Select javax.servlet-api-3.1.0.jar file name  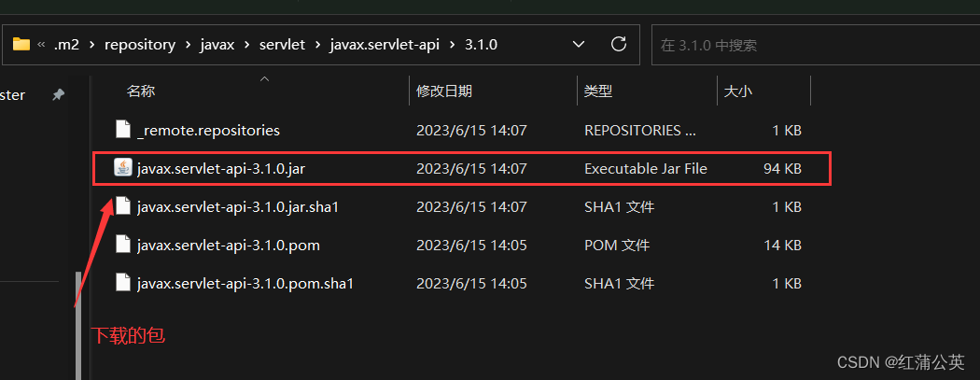point(220,169)
